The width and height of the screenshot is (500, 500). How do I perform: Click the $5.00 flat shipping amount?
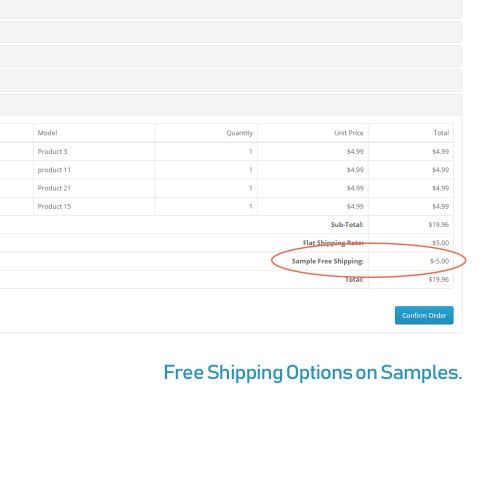pyautogui.click(x=441, y=243)
